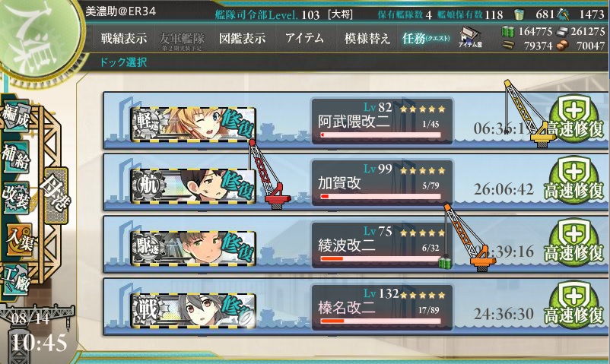Click 榛名改二 HP bar in dock four
Viewport: 610px width, 364px height.
coord(380,321)
